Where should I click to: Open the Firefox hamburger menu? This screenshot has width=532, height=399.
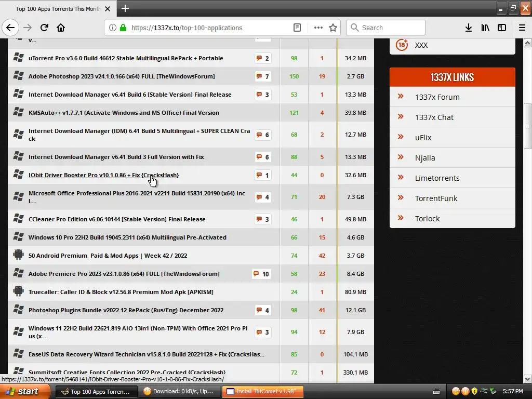coord(522,28)
